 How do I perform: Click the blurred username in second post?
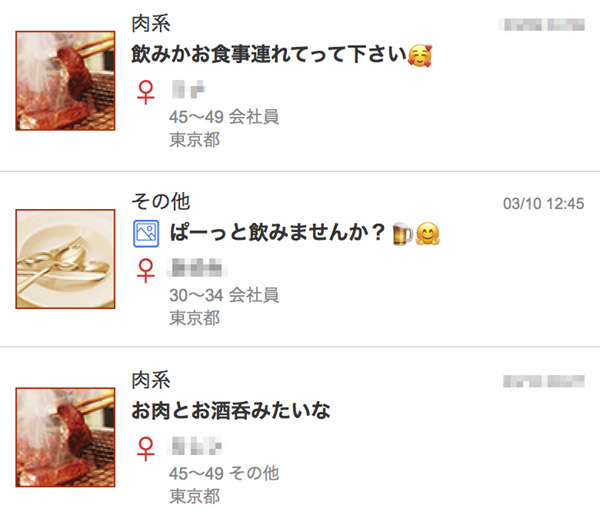(x=197, y=267)
